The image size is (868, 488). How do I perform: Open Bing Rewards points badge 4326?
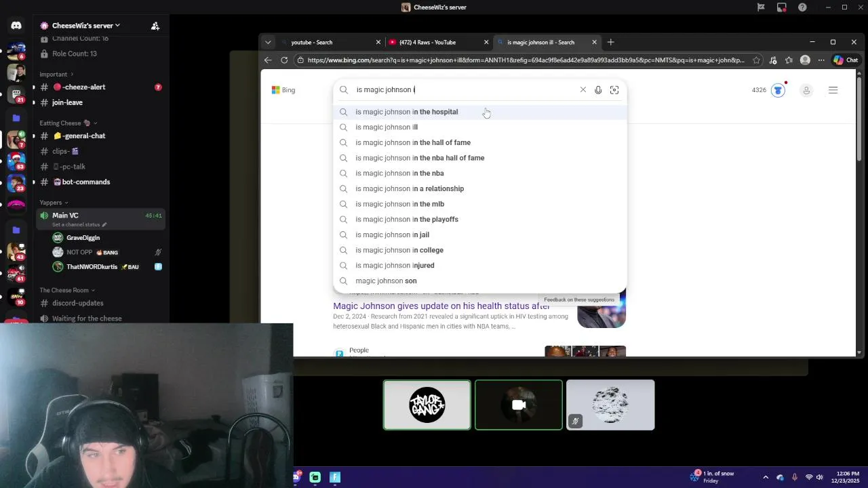(x=768, y=89)
